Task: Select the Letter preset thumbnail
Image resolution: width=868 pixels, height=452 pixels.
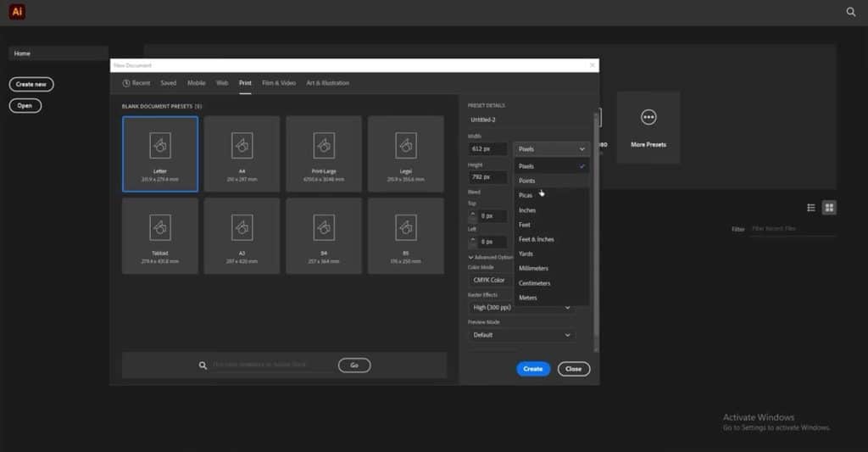Action: click(160, 154)
